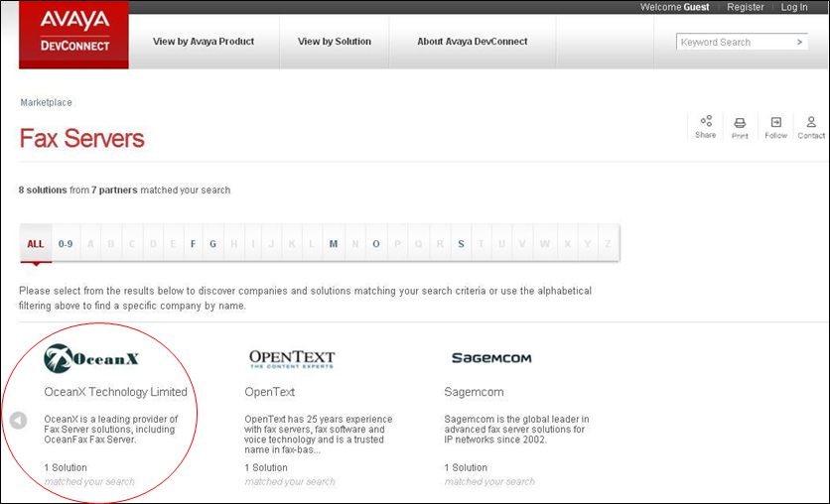Filter companies by letter F
The height and width of the screenshot is (504, 830).
pyautogui.click(x=194, y=244)
